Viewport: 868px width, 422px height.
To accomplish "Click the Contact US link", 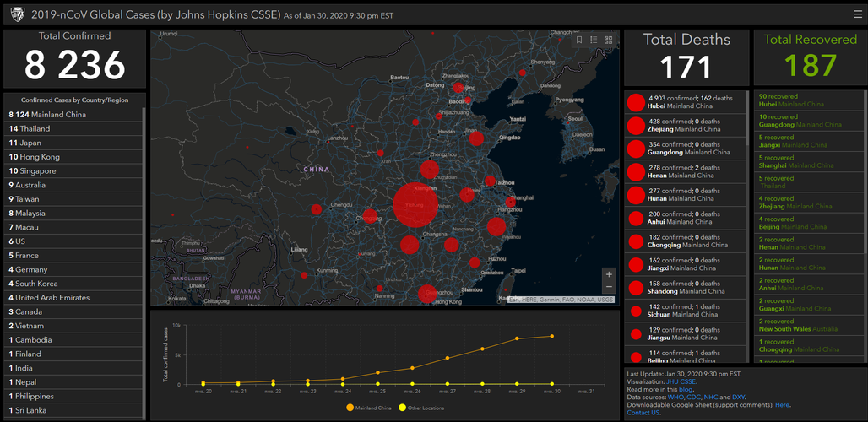I will (x=643, y=412).
